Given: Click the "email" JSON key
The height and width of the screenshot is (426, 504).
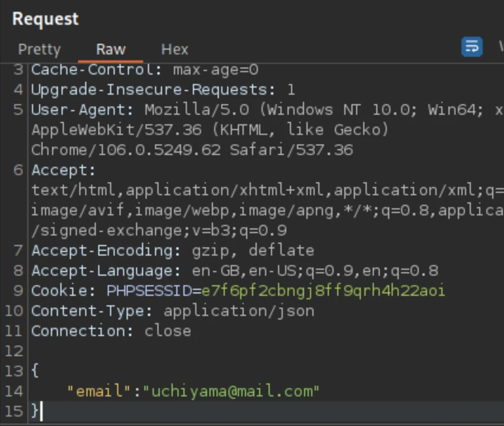Looking at the screenshot, I should pyautogui.click(x=99, y=391).
